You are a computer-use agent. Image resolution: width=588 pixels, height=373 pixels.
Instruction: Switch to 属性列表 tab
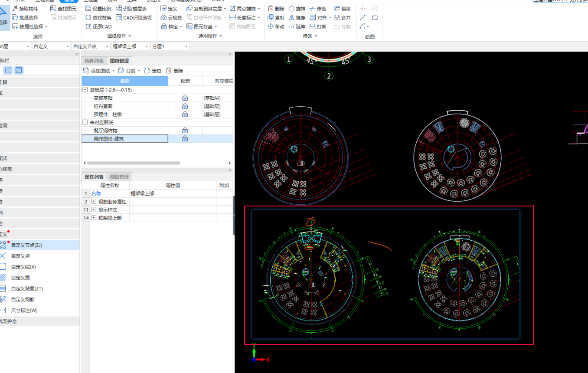pyautogui.click(x=94, y=177)
